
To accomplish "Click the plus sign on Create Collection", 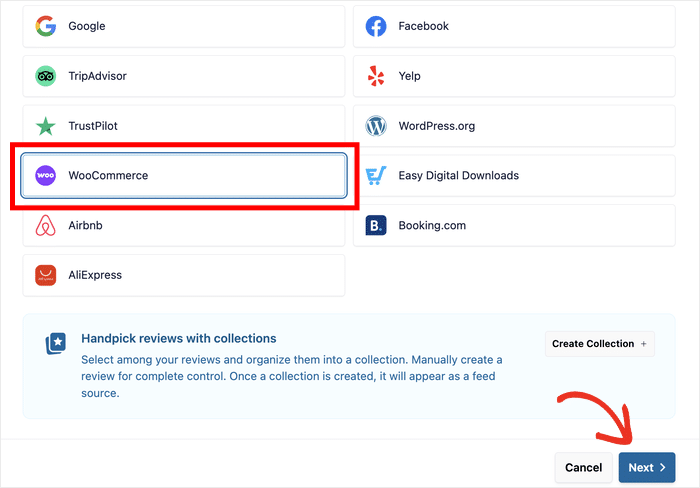I will coord(643,344).
